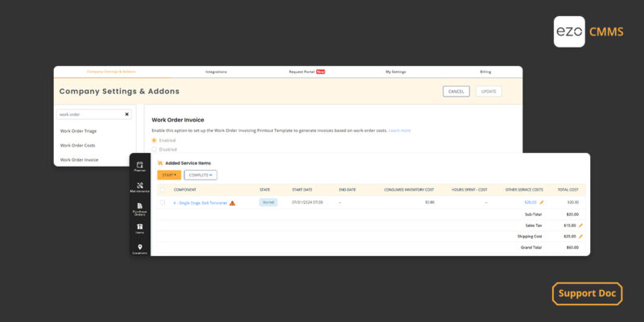Edit the other service costs pencil icon

[541, 202]
